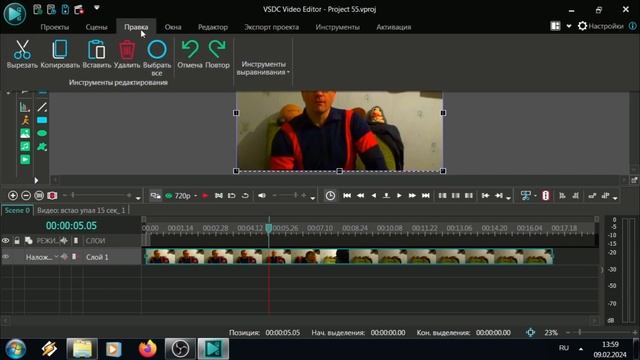Open the Инструменты tab
640x360 pixels.
click(338, 27)
